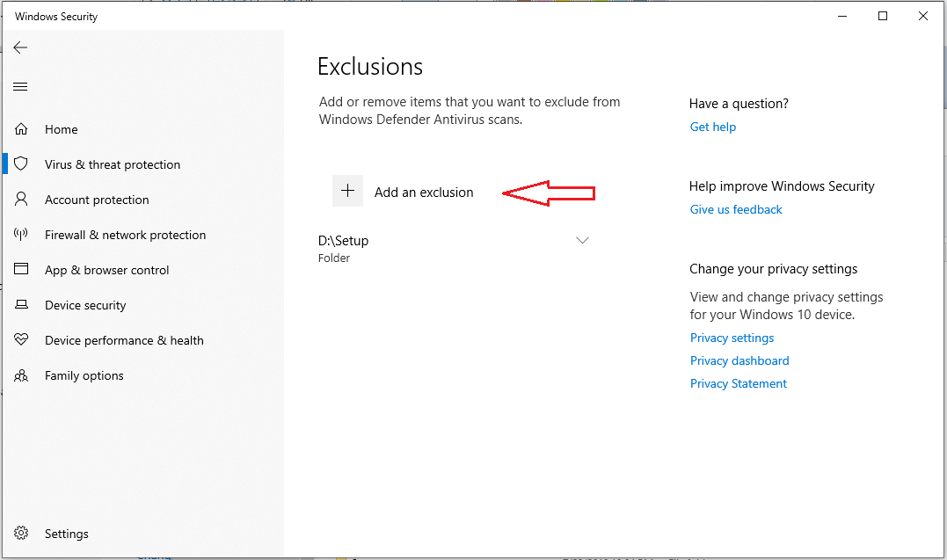Click the Account protection person icon
The image size is (947, 560).
tap(21, 199)
